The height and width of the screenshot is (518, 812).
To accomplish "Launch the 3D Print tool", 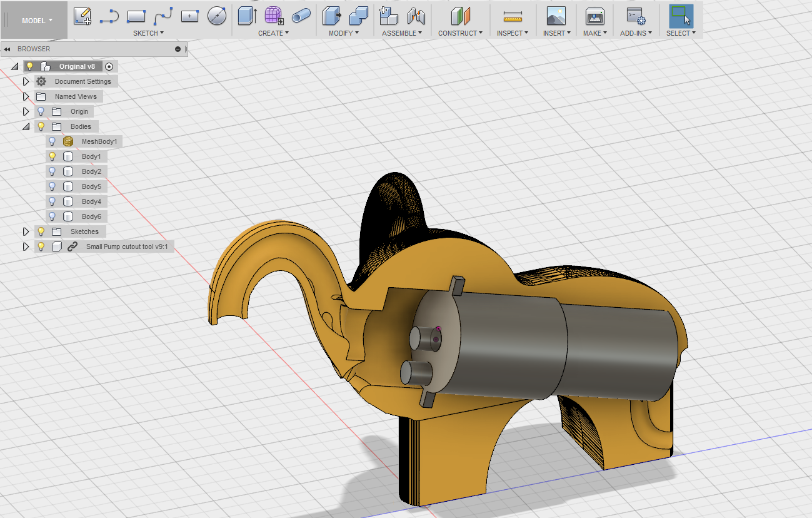I will [594, 16].
